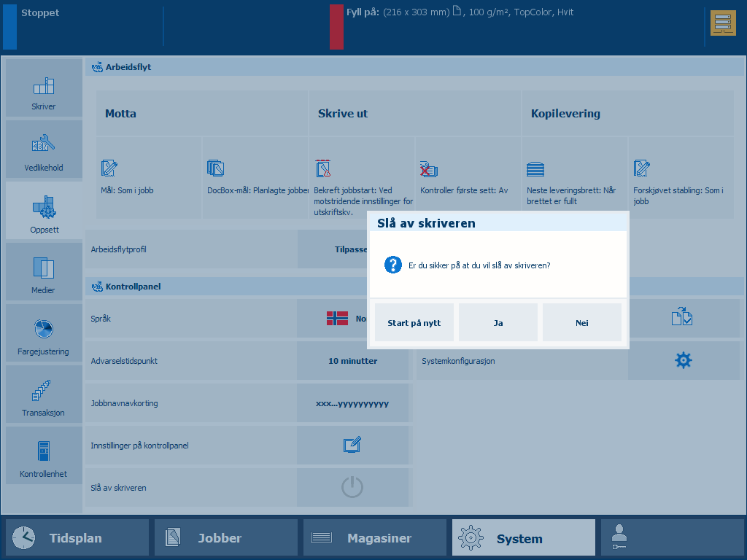Switch to the Tidsplan tab
The width and height of the screenshot is (747, 560).
click(x=77, y=537)
